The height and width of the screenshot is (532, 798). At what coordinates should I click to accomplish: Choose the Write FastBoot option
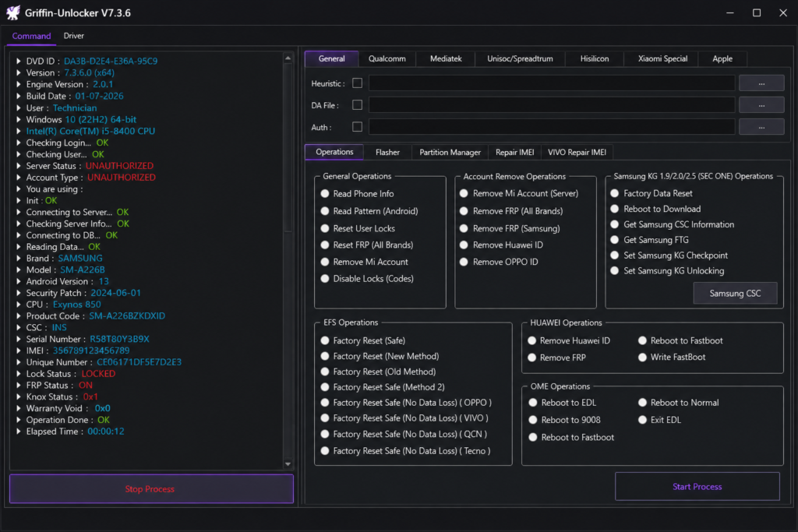[x=642, y=357]
